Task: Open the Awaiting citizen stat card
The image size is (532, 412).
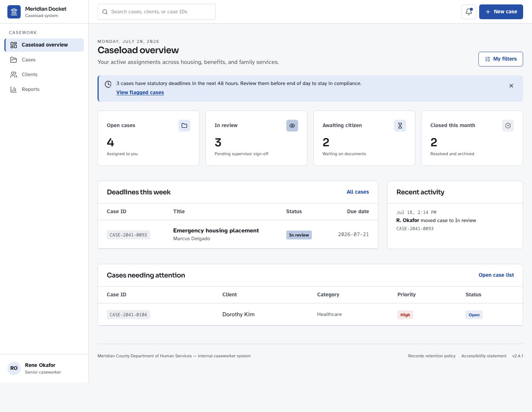Action: click(x=364, y=138)
